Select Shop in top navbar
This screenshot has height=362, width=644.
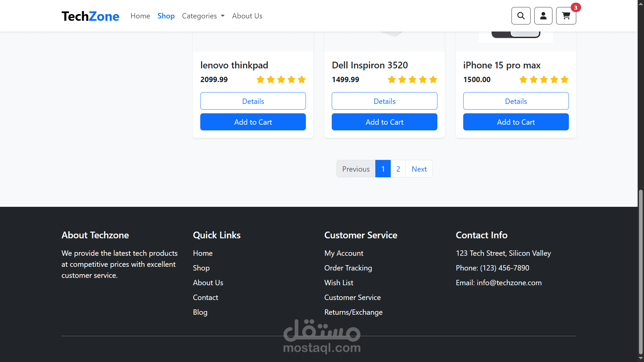(x=166, y=16)
